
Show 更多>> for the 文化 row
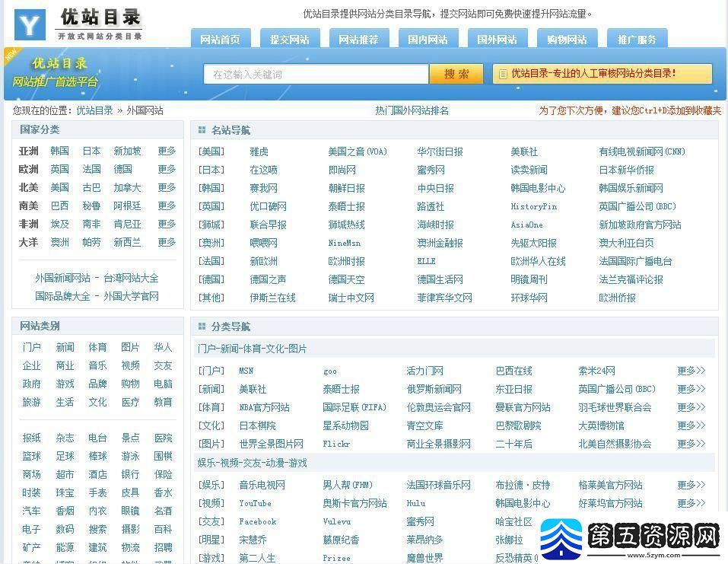pyautogui.click(x=691, y=425)
